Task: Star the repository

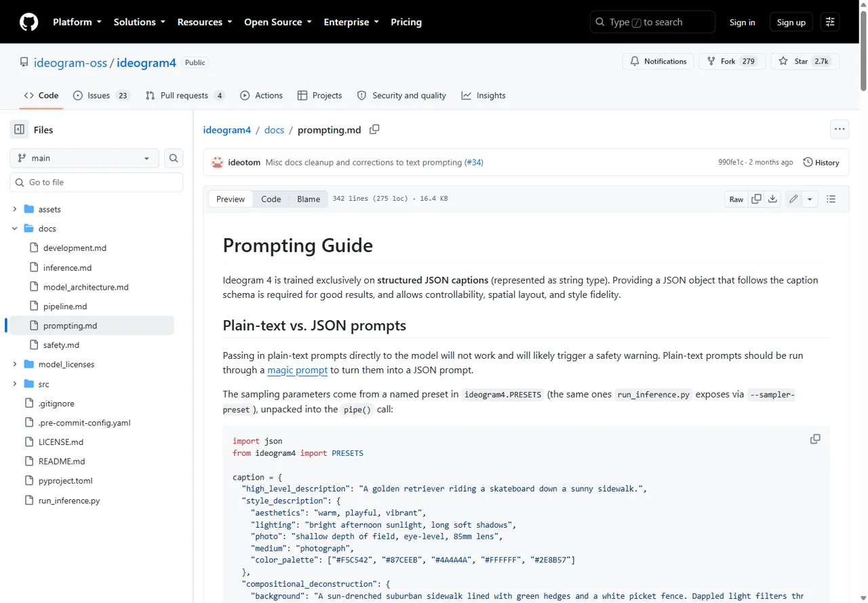Action: point(805,61)
